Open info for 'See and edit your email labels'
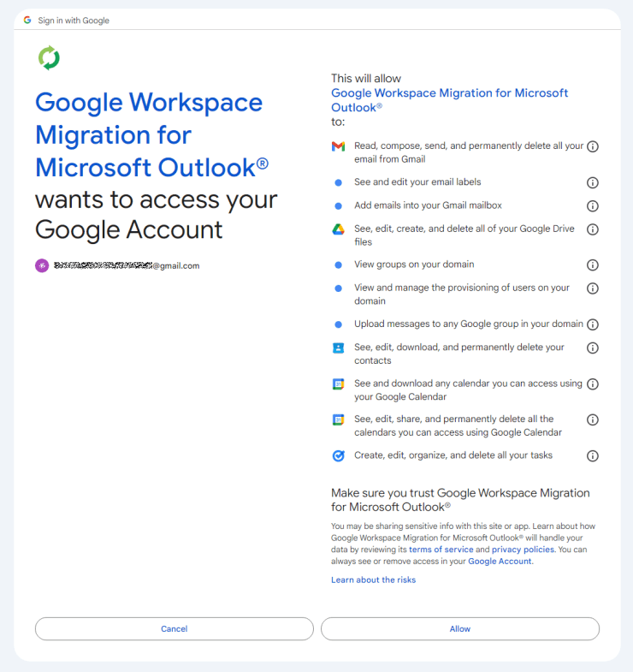633x672 pixels. pos(592,182)
